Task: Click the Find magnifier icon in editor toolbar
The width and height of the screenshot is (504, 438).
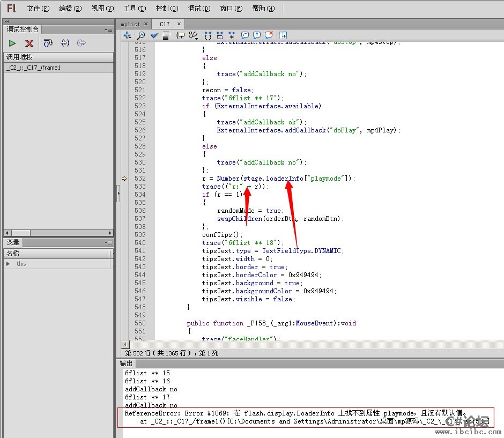Action: pos(141,35)
